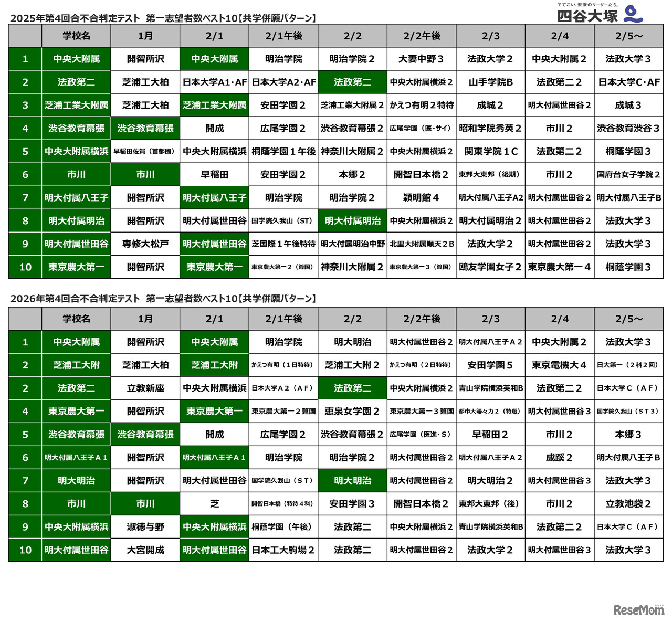Click the 成城３ cell

[x=629, y=105]
